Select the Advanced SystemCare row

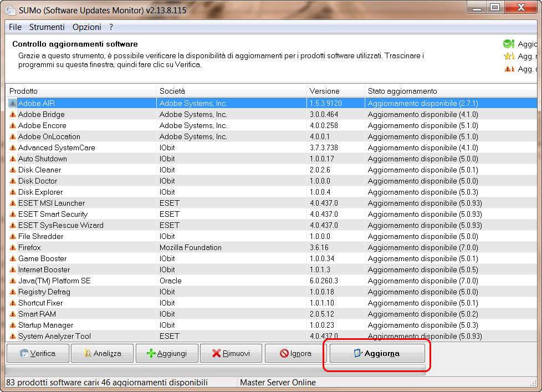(272, 147)
